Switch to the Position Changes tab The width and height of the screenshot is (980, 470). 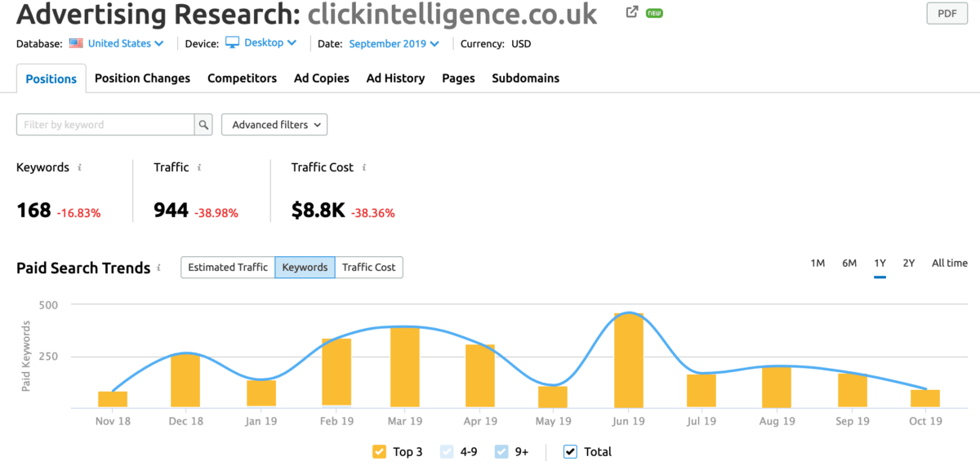coord(142,78)
